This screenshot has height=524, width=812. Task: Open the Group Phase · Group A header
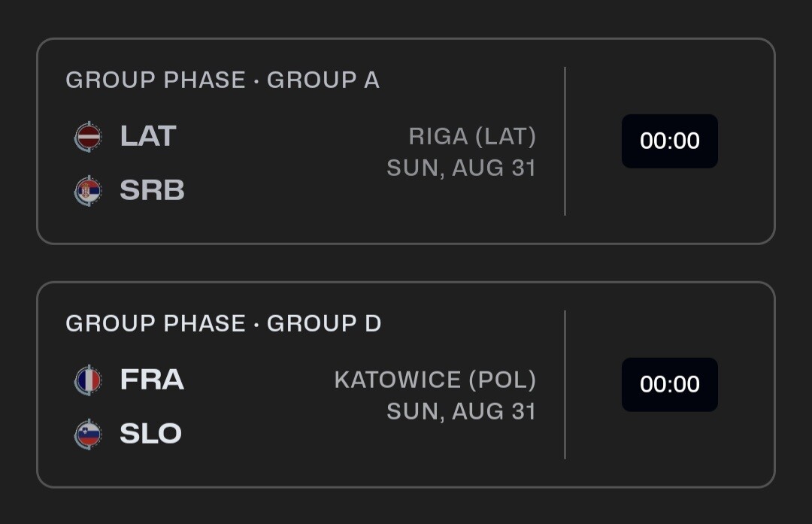click(x=223, y=80)
